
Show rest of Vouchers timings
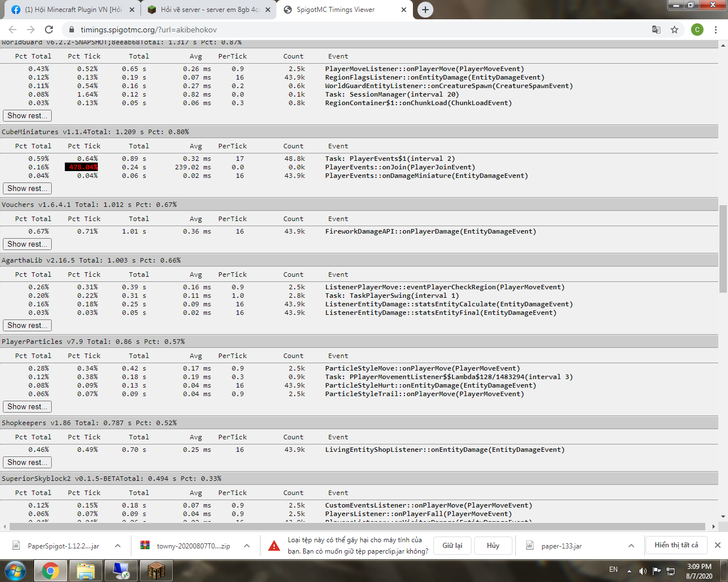[x=27, y=244]
